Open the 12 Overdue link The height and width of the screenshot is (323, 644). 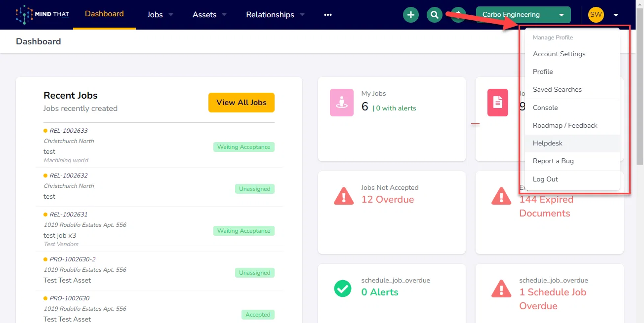(x=388, y=199)
